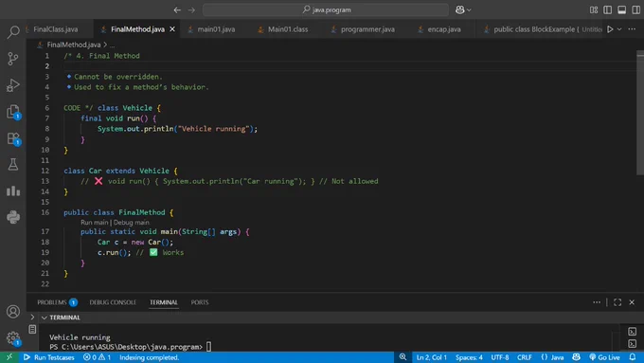Click the terminal output icon in gutter
This screenshot has width=644, height=363.
click(32, 329)
